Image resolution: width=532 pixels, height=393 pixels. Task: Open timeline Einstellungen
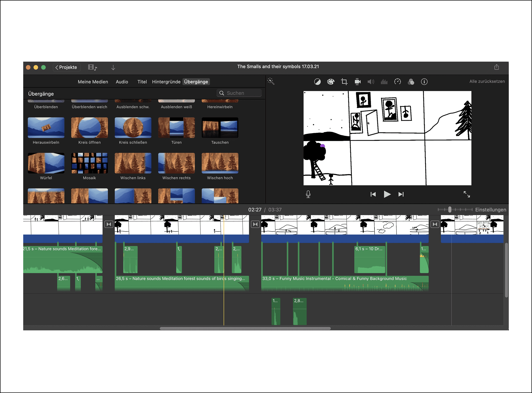pos(491,210)
